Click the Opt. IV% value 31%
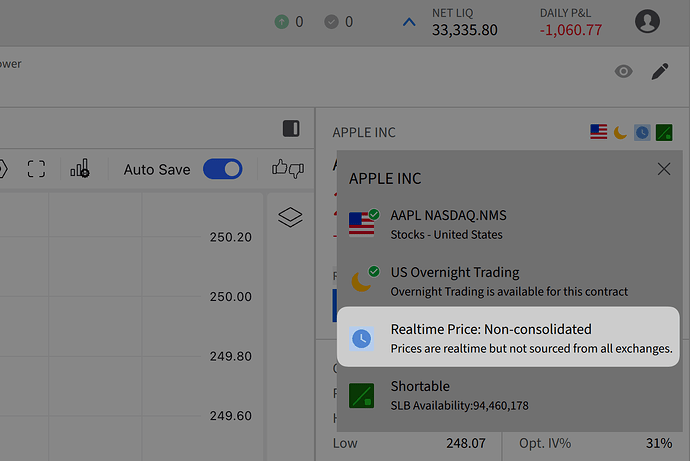 (x=659, y=443)
